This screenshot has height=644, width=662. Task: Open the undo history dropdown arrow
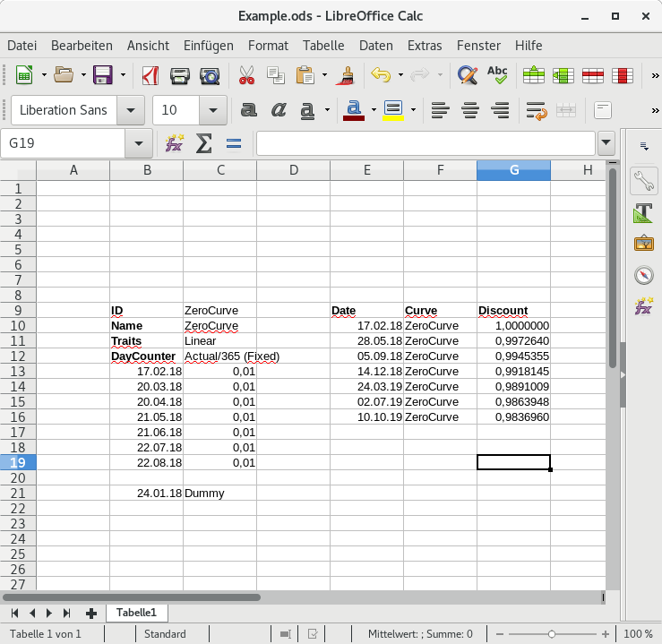click(x=400, y=75)
